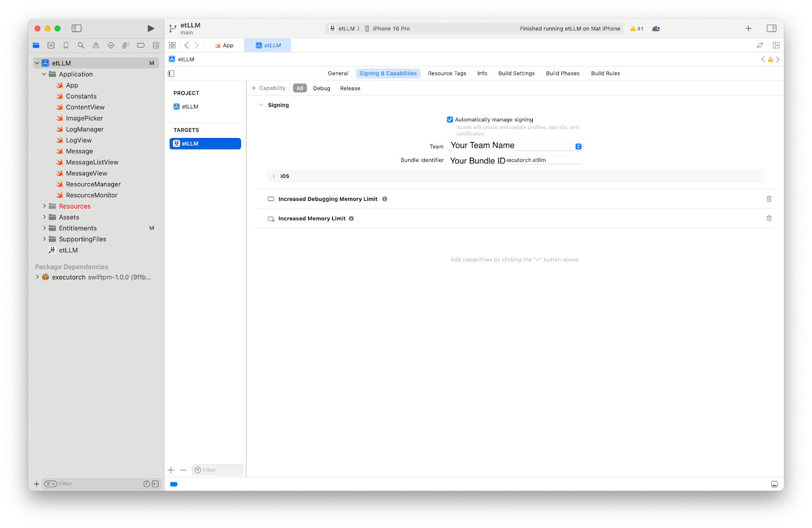Show the Bookmark navigator
Screen dimensions: 812x528
click(66, 45)
